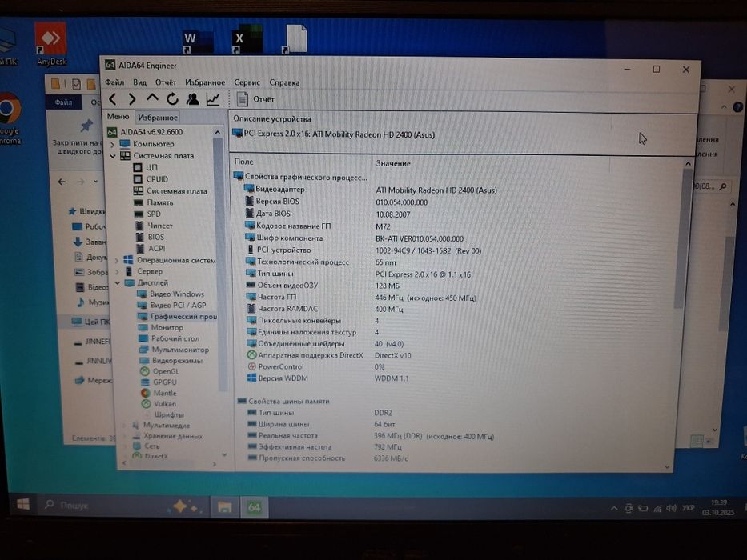Select the Мультимонитор tree item
747x560 pixels.
click(174, 350)
